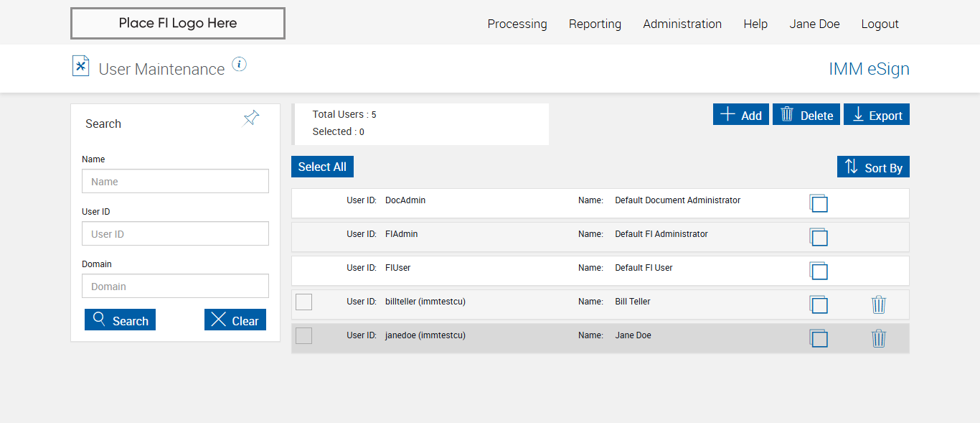980x423 pixels.
Task: Delete billteller using its trash icon
Action: 879,305
